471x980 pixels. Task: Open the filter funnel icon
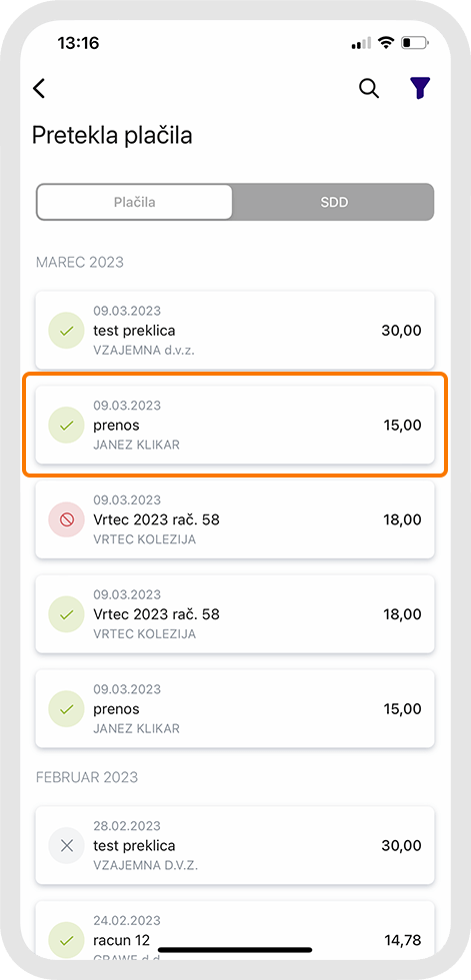[x=421, y=89]
